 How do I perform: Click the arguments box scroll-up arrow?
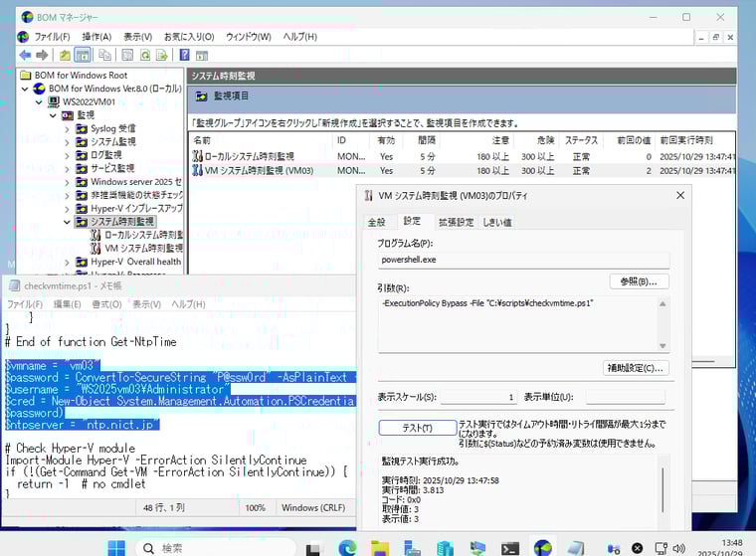[662, 303]
